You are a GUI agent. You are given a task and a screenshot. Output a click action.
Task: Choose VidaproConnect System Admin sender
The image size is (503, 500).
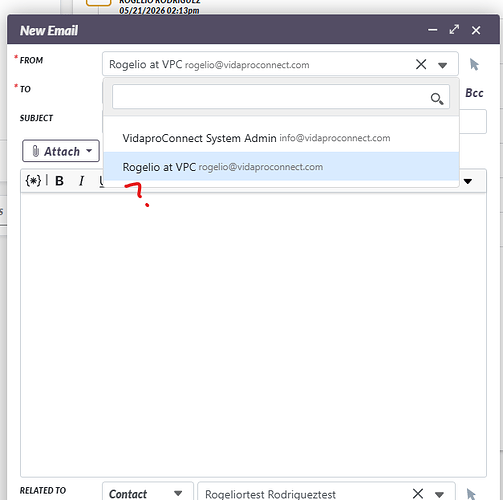coord(281,138)
